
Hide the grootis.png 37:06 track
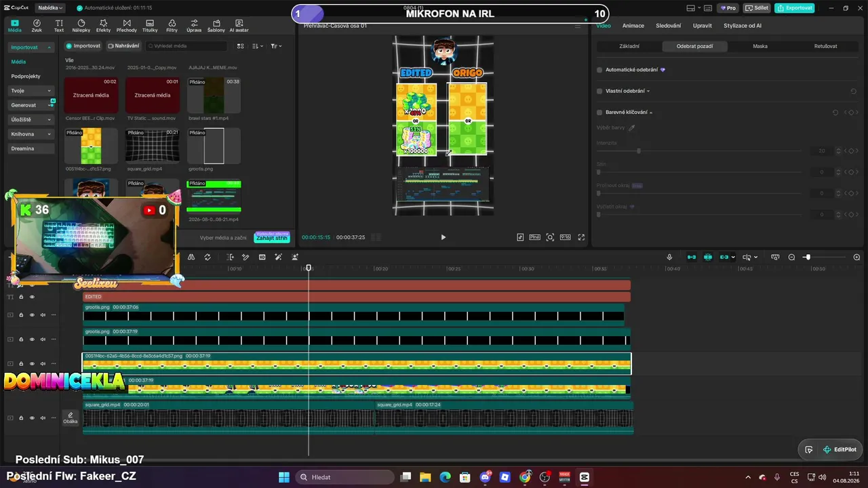pyautogui.click(x=32, y=314)
